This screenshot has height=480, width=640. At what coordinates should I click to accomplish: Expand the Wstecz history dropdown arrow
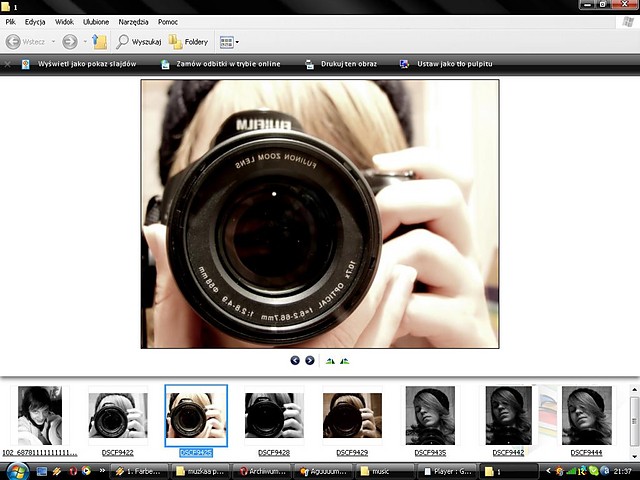(53, 42)
